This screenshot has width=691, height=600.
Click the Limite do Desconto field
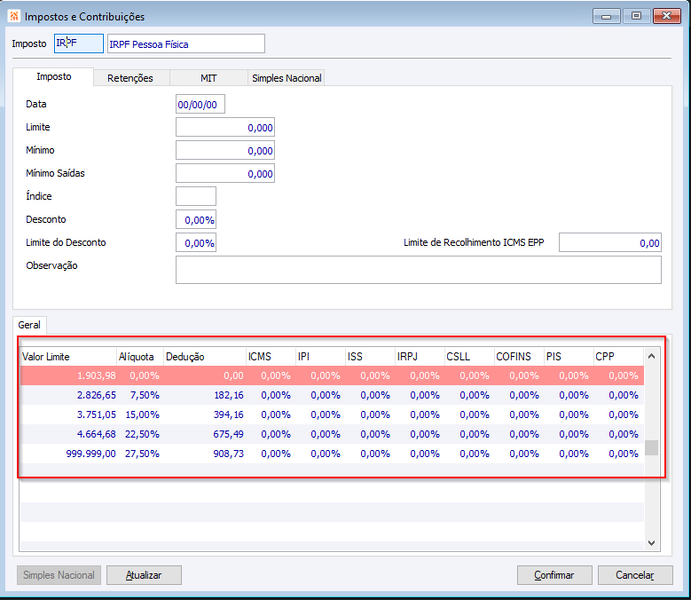point(196,242)
